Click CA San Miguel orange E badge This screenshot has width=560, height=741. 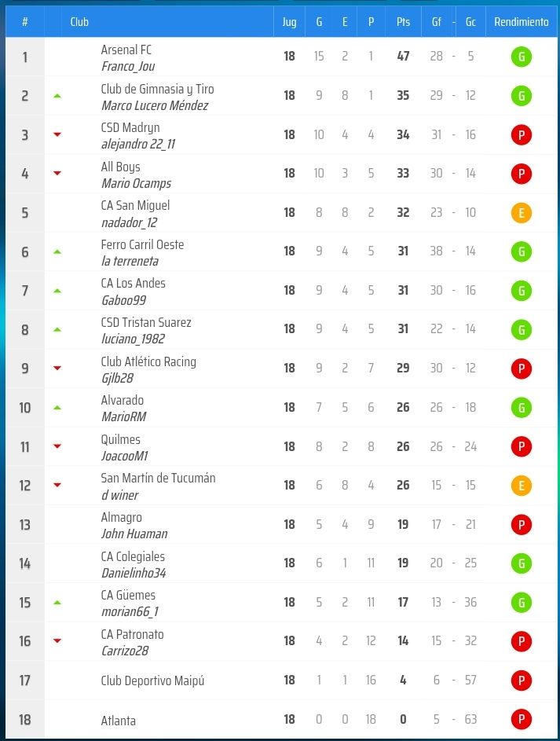(521, 213)
